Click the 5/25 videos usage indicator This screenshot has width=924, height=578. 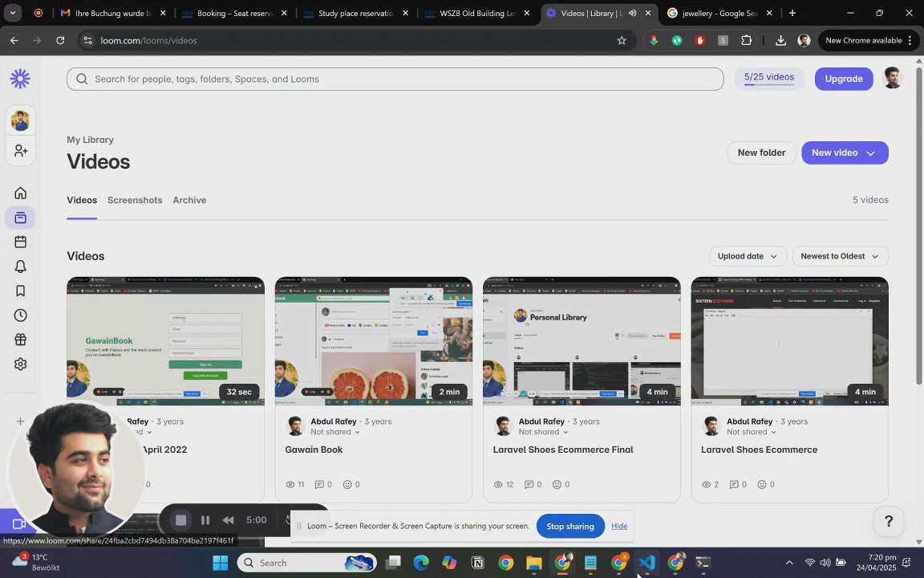[x=769, y=79]
